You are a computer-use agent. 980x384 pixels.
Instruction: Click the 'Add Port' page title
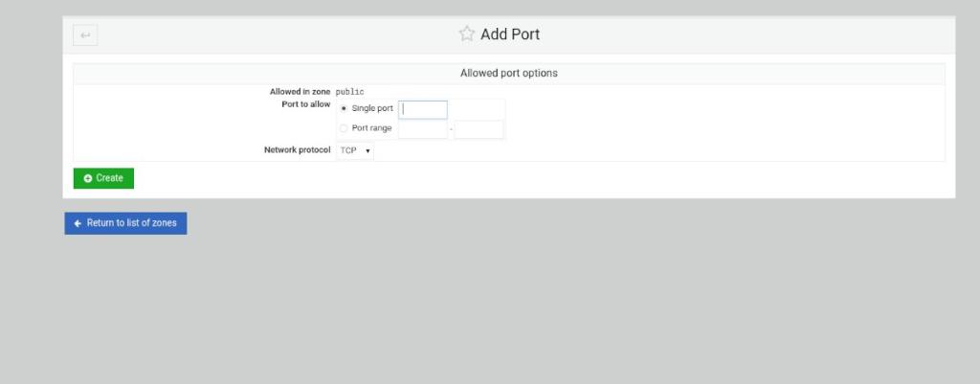[x=509, y=34]
